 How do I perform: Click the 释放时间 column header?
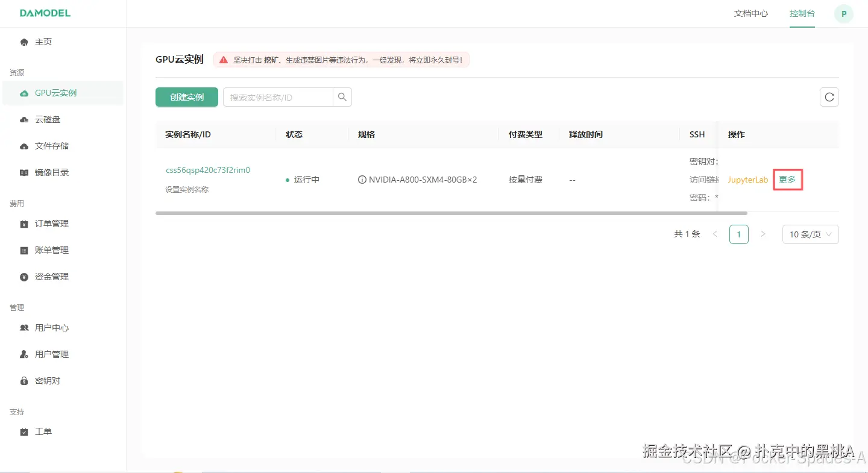(586, 134)
